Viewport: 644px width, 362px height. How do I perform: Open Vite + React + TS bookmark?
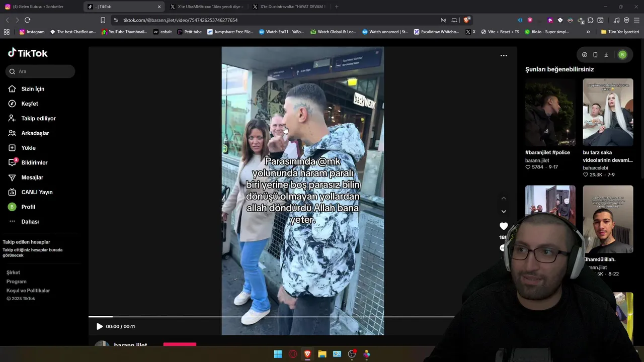point(500,32)
